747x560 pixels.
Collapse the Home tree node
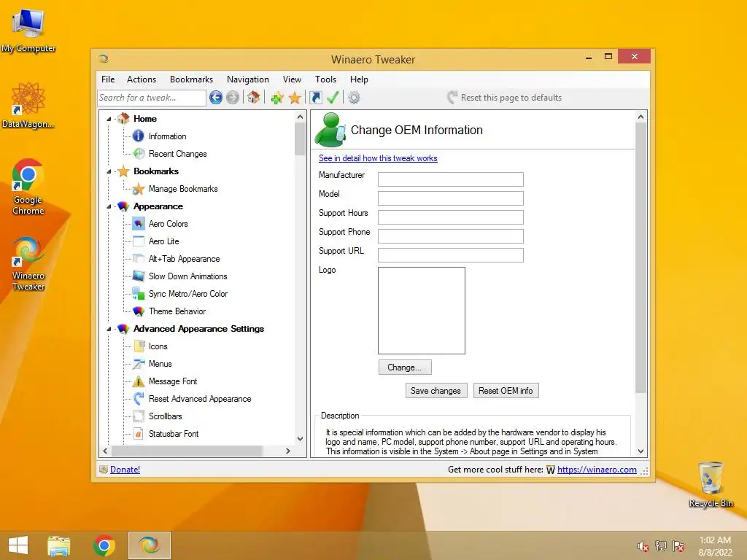pos(109,119)
